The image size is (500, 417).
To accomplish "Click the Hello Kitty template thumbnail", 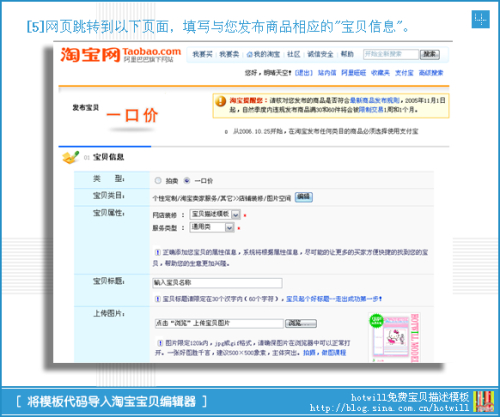I will [394, 337].
